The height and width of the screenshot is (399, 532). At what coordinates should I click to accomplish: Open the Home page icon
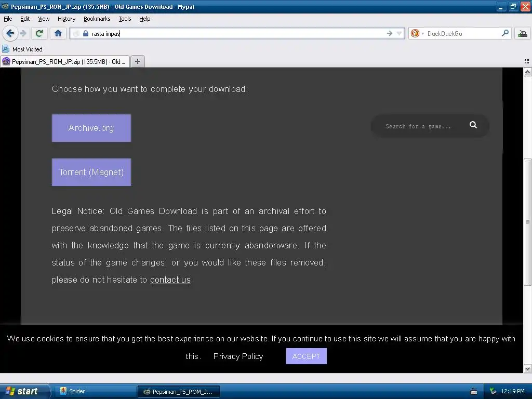[58, 33]
